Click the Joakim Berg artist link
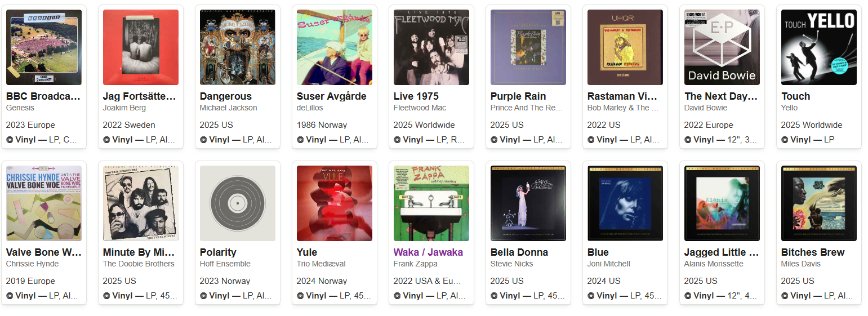868x316 pixels. [124, 108]
